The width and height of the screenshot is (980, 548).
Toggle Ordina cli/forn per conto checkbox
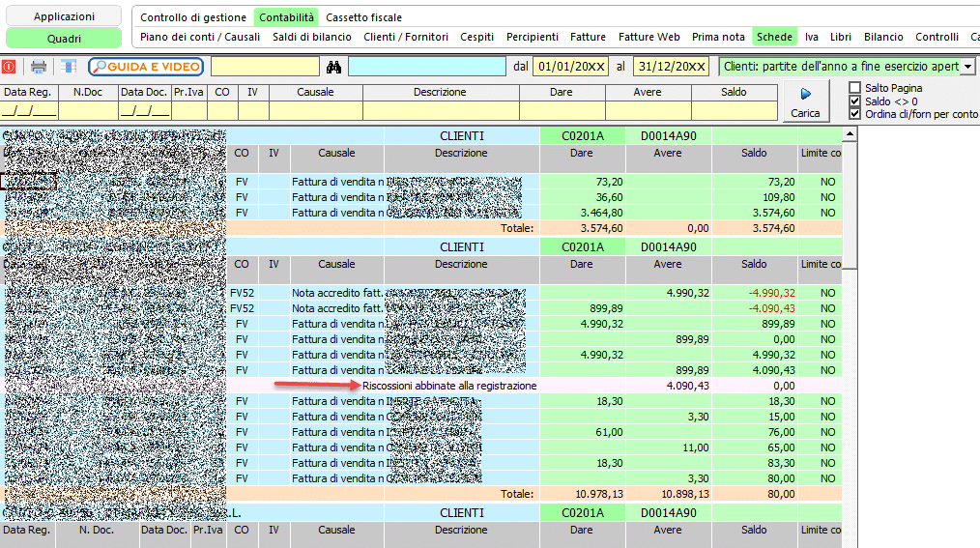tap(854, 114)
